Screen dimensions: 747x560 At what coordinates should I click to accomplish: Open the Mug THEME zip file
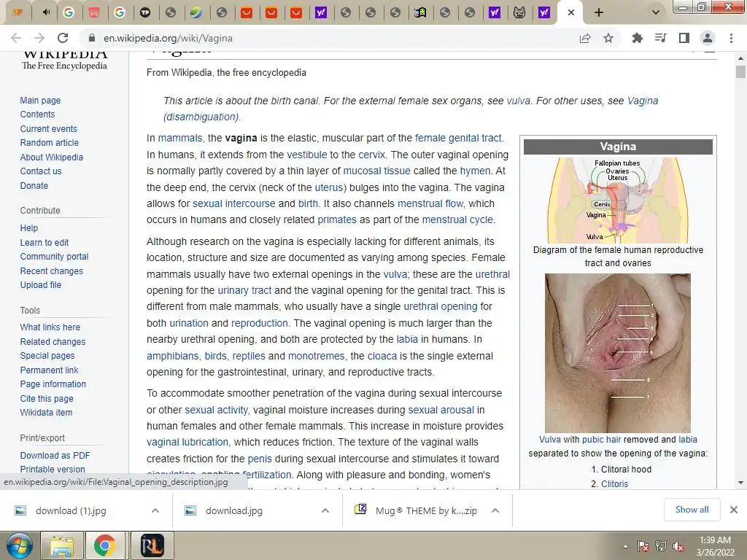[426, 510]
